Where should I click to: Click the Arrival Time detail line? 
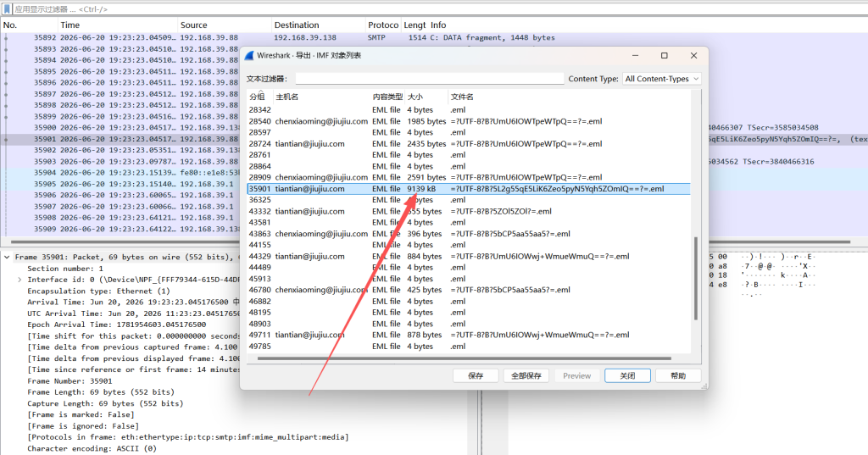pyautogui.click(x=133, y=302)
